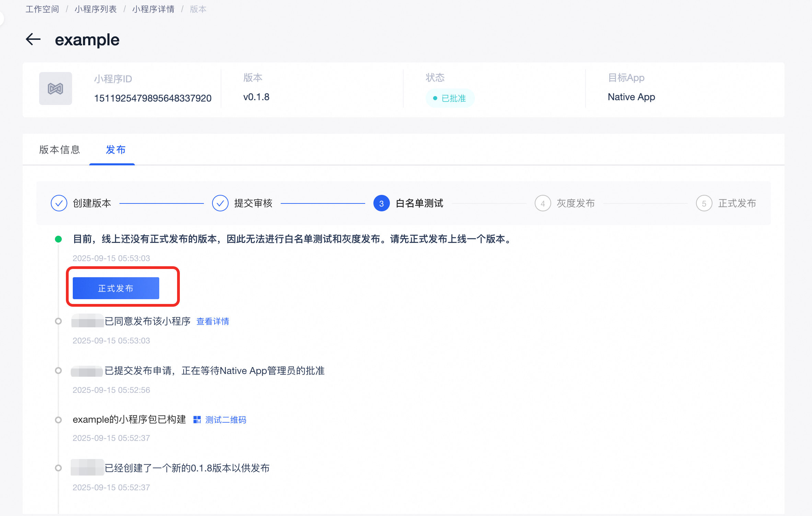The width and height of the screenshot is (812, 516).
Task: Click the timeline marker for 已同意发布该小程序
Action: pyautogui.click(x=58, y=321)
